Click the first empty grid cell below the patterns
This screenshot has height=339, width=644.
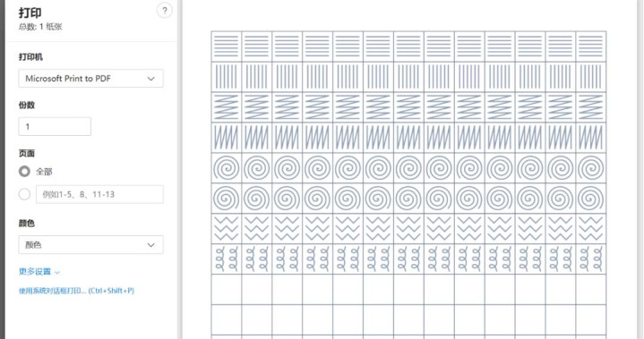(x=227, y=290)
